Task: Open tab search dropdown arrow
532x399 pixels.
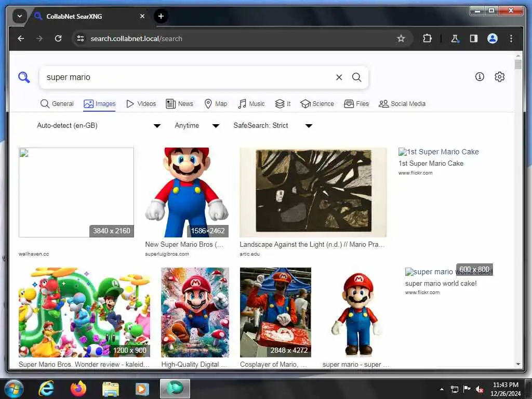Action: pyautogui.click(x=20, y=16)
